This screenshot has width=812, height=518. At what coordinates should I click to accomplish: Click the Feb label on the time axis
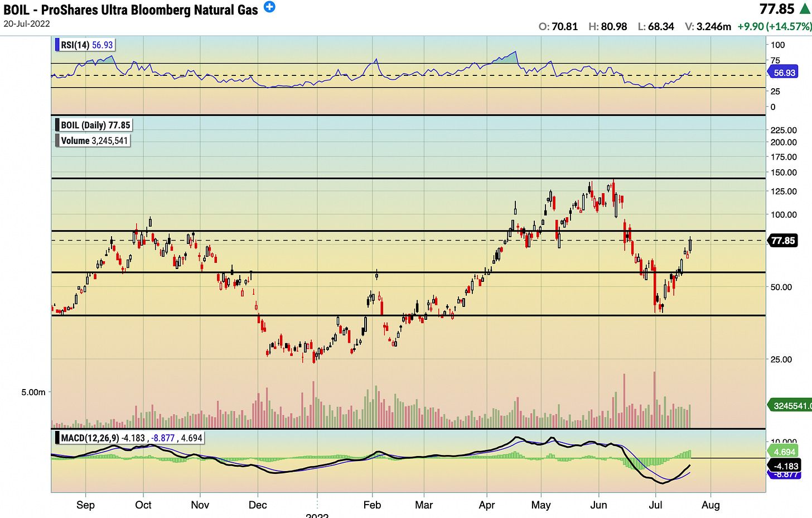pyautogui.click(x=372, y=505)
